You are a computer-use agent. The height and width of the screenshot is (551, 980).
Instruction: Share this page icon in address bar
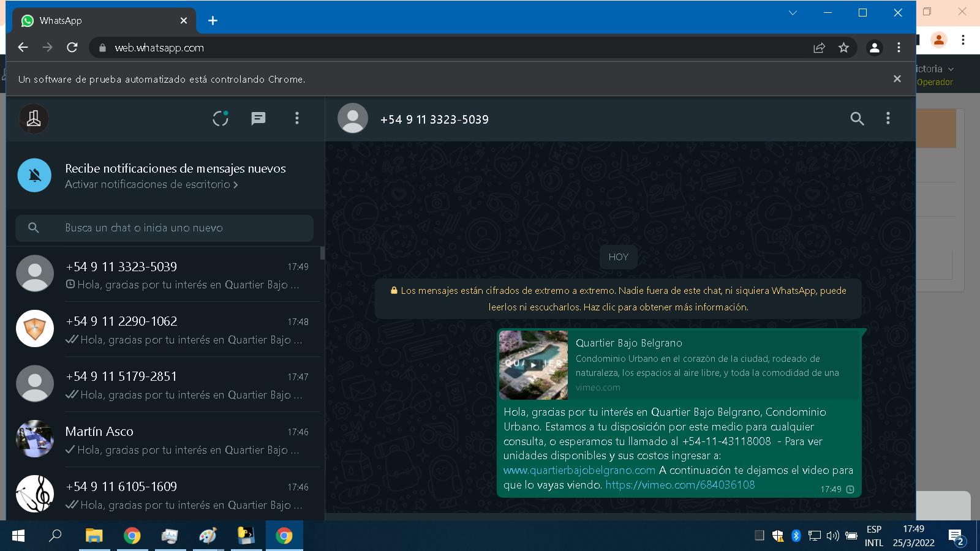pyautogui.click(x=819, y=48)
